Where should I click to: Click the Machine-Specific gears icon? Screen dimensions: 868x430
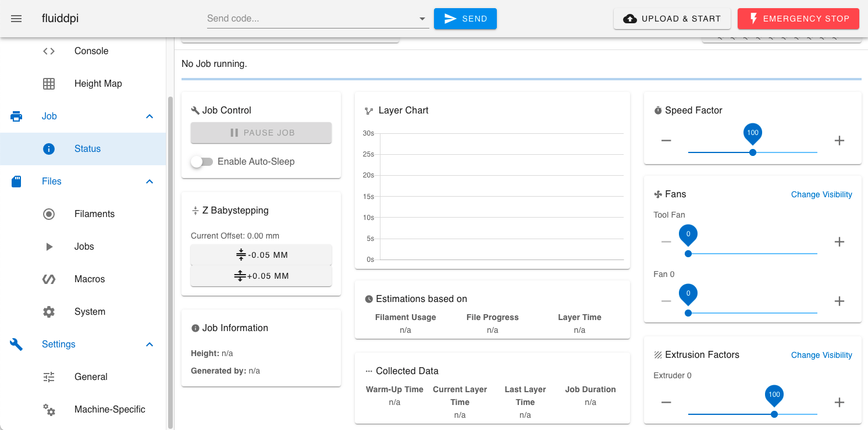(49, 410)
